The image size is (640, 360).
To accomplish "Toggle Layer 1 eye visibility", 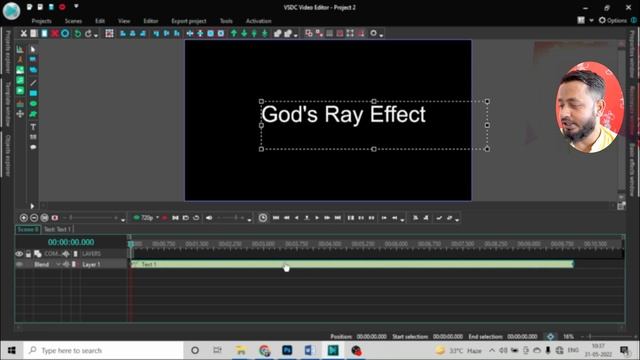I will click(19, 264).
